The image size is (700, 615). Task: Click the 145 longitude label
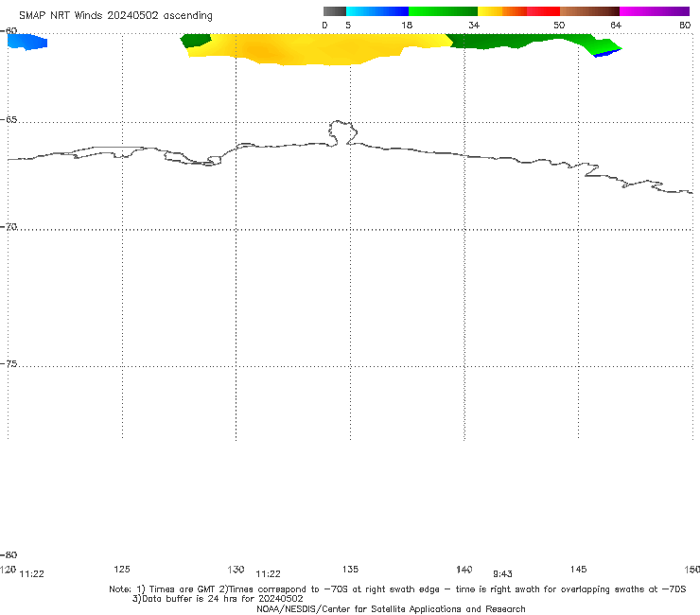579,569
